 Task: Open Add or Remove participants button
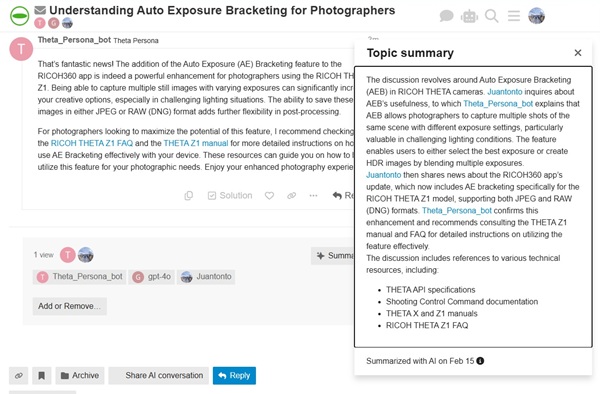[69, 306]
